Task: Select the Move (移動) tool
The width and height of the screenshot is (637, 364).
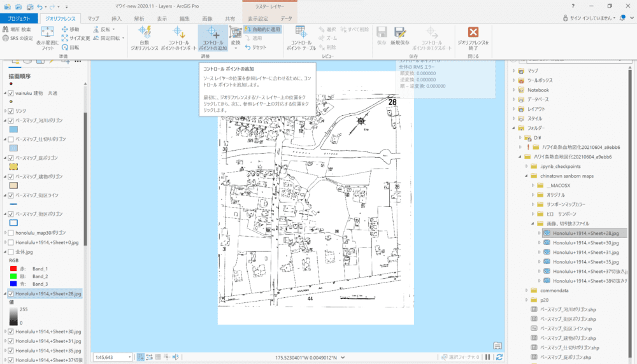Action: [70, 29]
